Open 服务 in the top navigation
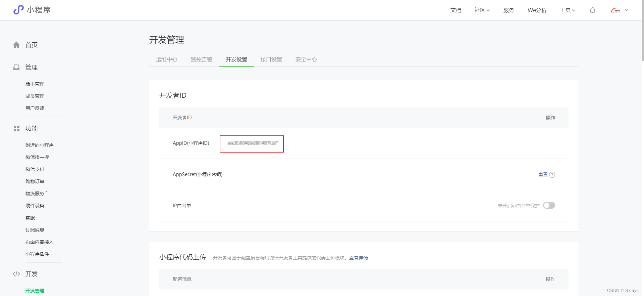Screen dimensions: 644x296 click(x=509, y=10)
